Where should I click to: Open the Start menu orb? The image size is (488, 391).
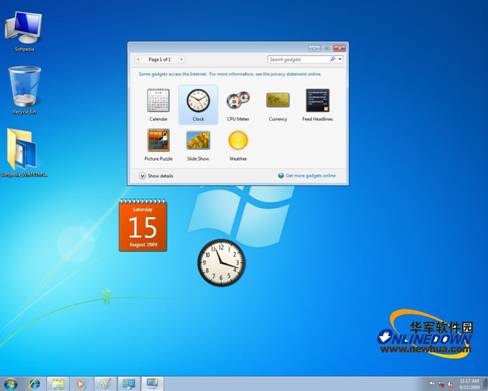click(10, 384)
